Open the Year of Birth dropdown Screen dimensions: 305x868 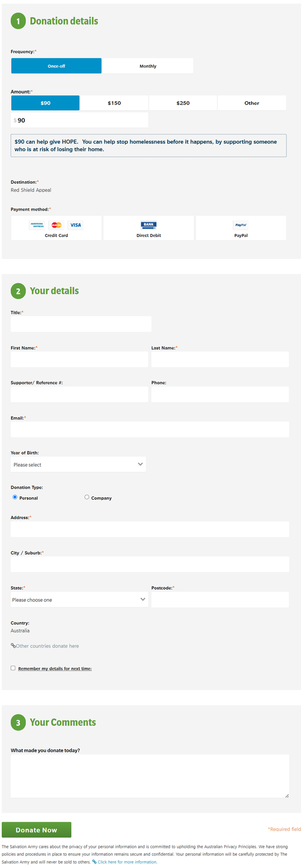(x=78, y=464)
